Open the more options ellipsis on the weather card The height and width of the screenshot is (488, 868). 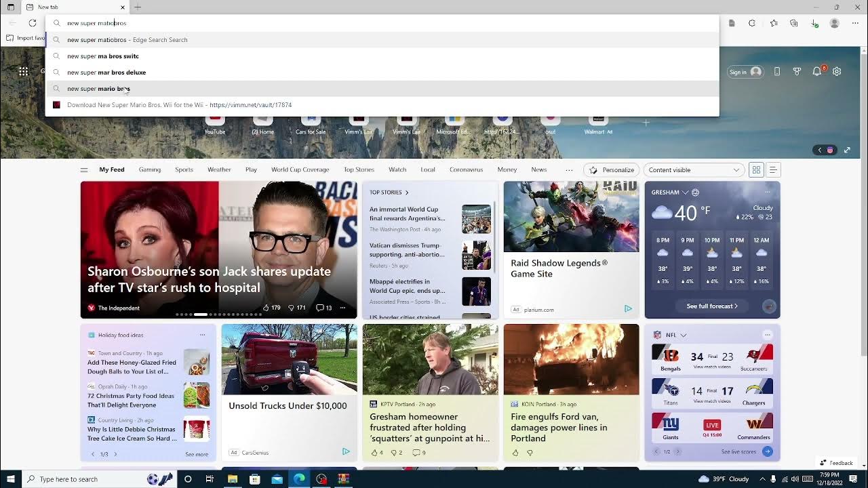(x=767, y=192)
